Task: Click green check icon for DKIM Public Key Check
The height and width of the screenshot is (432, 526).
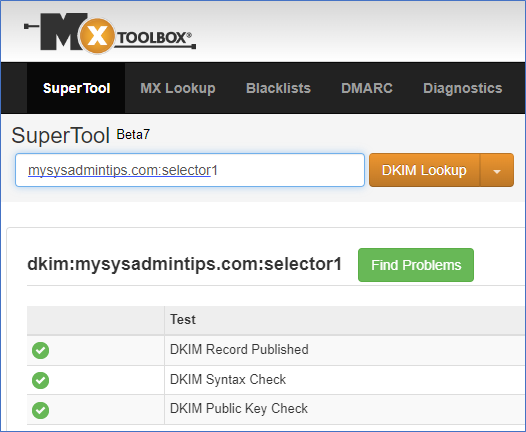Action: (41, 410)
